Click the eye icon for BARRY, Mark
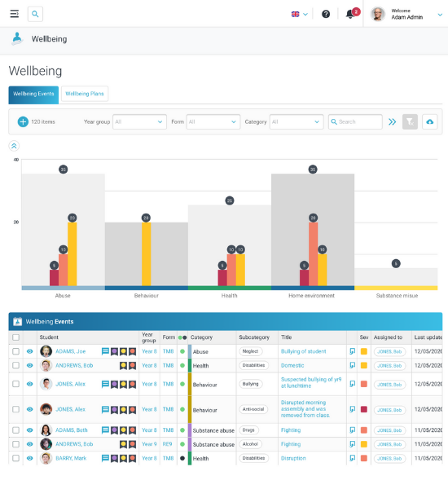 coord(29,458)
